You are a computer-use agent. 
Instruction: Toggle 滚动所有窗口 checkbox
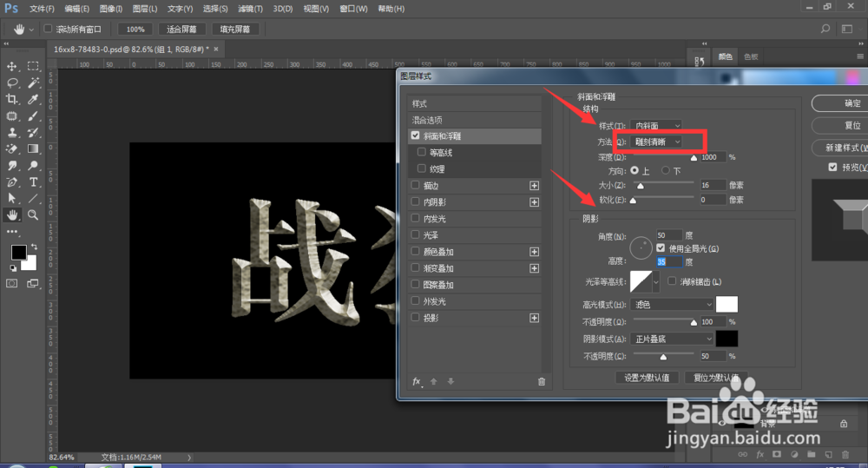point(48,29)
